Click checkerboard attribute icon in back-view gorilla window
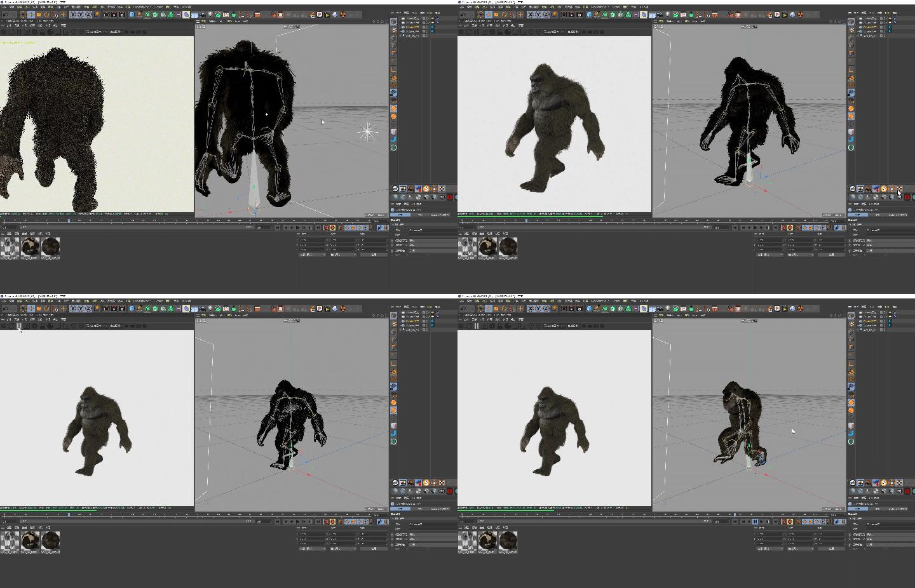 tap(442, 189)
